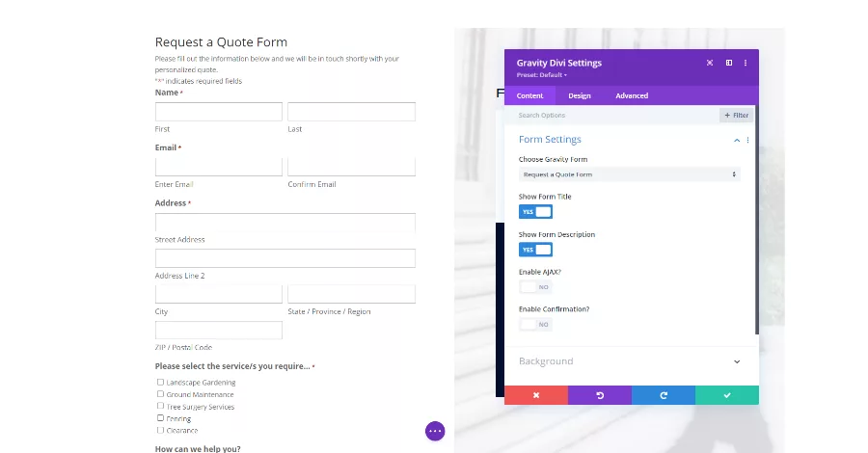Check Clearance checkbox
Screen dimensions: 868x453
pos(160,430)
